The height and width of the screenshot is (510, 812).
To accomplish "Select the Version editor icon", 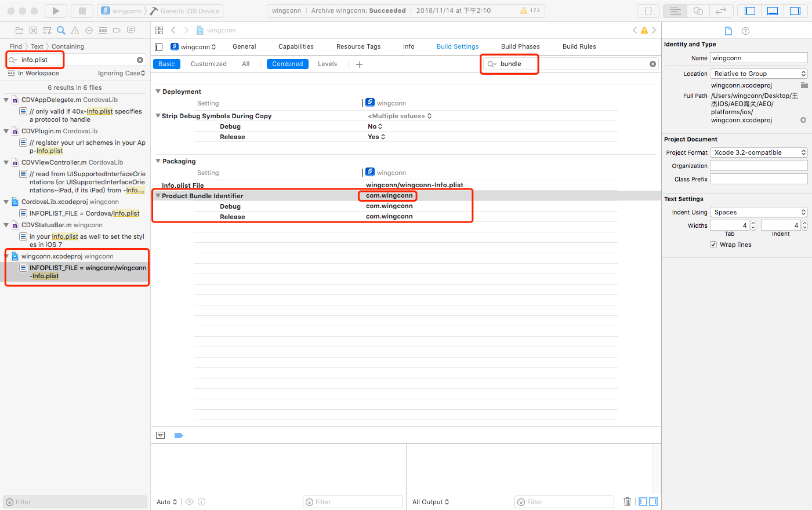I will click(721, 10).
